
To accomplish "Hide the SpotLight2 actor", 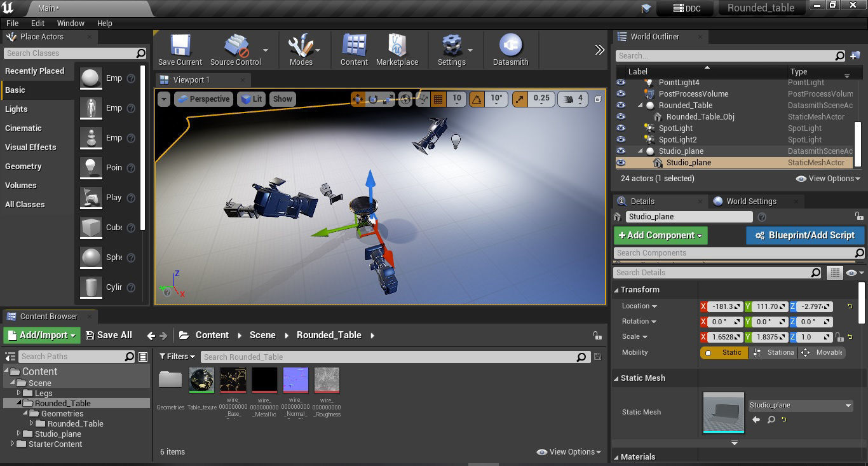I will [x=621, y=140].
